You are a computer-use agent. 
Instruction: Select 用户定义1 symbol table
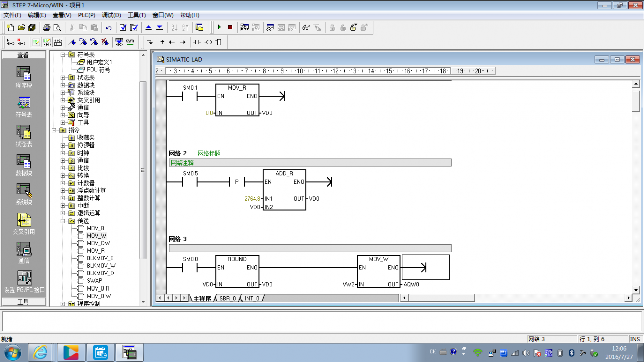[99, 62]
